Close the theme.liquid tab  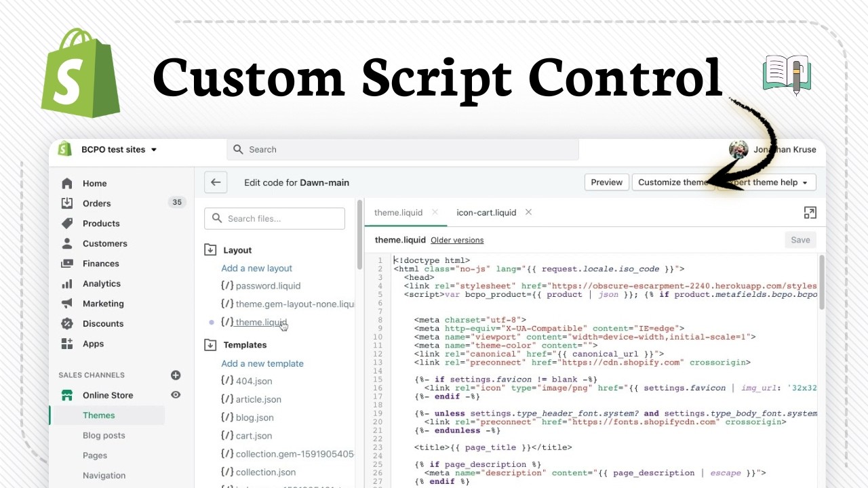[x=435, y=212]
